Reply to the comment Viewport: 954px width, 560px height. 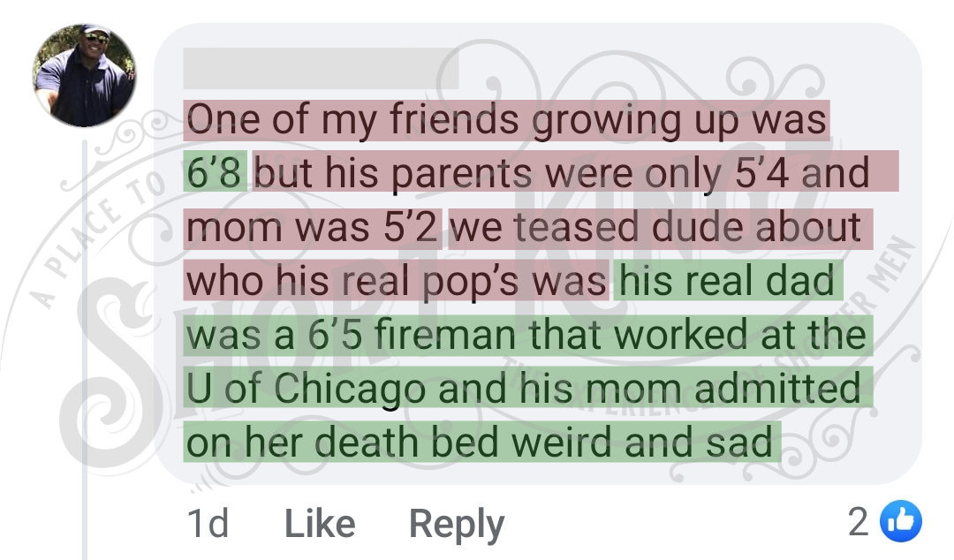[457, 524]
